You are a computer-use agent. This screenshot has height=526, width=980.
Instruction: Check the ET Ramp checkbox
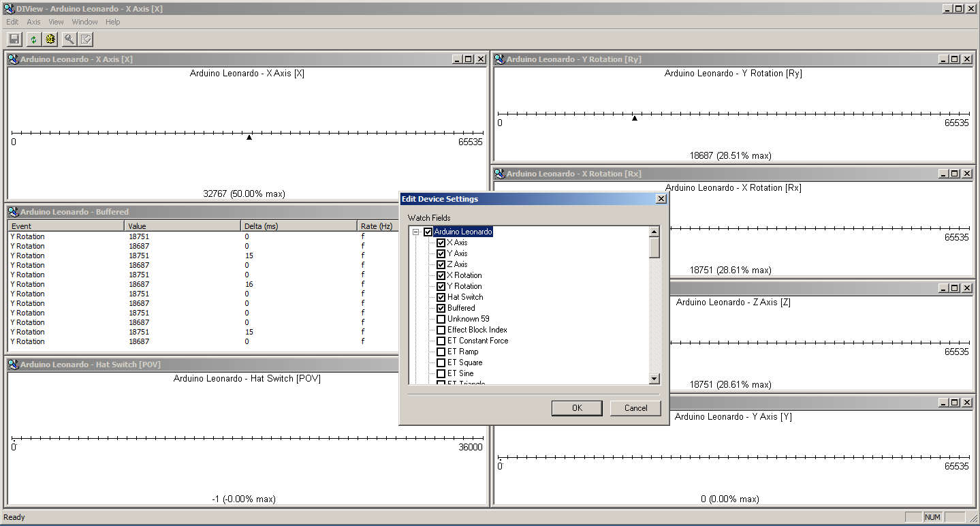click(441, 352)
